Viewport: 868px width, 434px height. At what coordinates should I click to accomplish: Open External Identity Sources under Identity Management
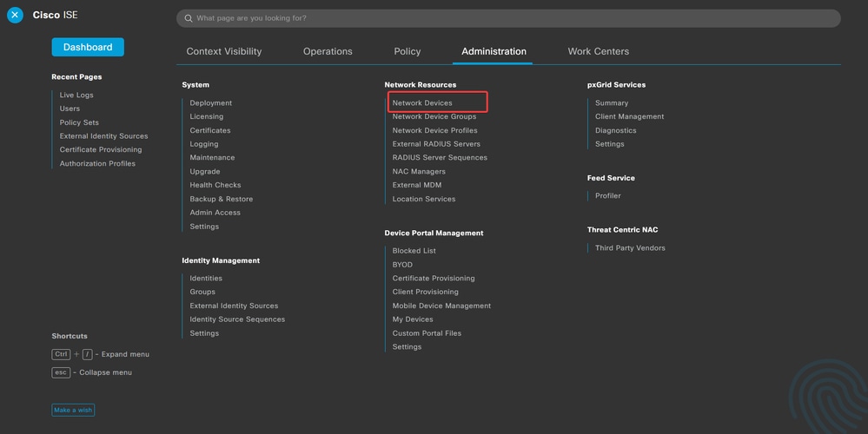point(234,306)
